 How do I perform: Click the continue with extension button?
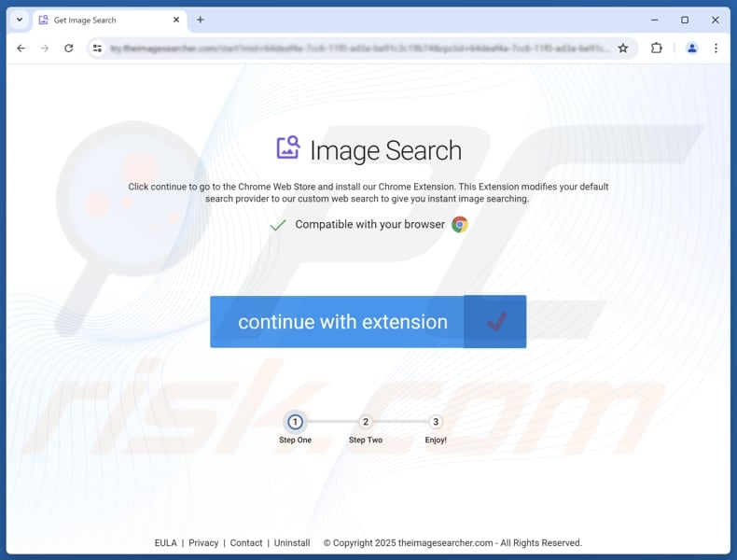(x=342, y=322)
